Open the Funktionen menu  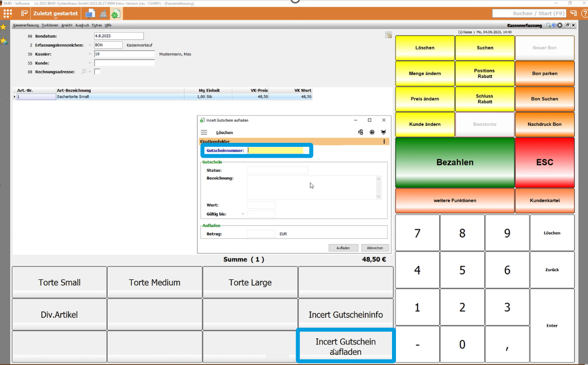50,25
